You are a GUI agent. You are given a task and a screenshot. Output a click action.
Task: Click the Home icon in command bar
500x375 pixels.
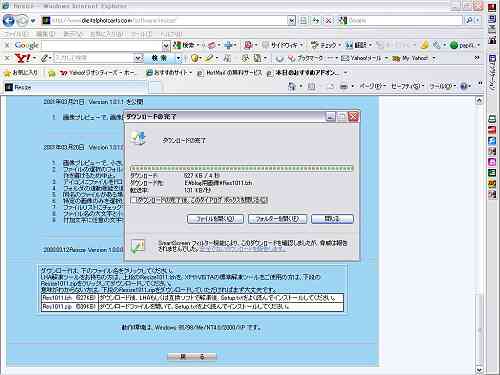click(x=292, y=87)
